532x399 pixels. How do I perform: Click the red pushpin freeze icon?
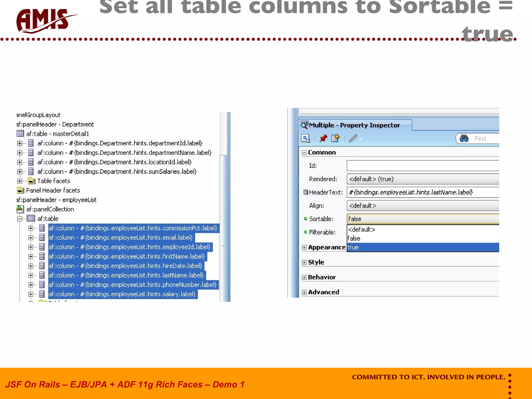pyautogui.click(x=323, y=138)
